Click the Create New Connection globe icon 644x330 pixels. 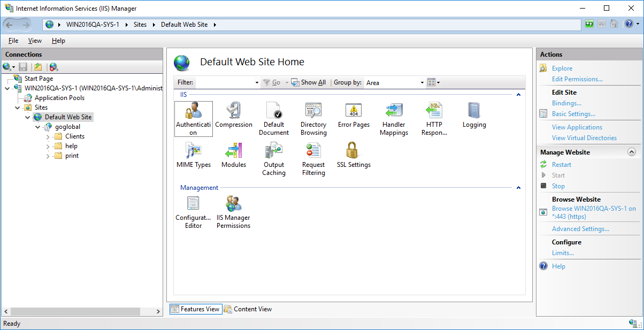9,67
